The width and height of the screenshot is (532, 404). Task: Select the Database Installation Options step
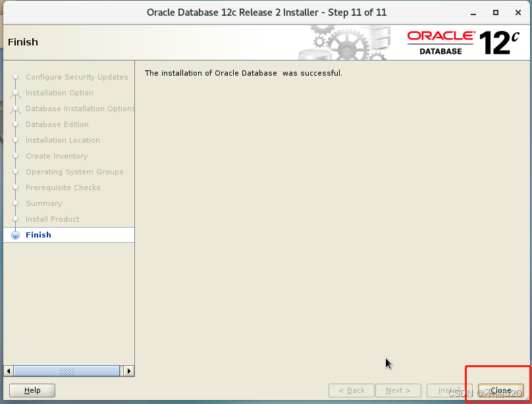click(80, 109)
